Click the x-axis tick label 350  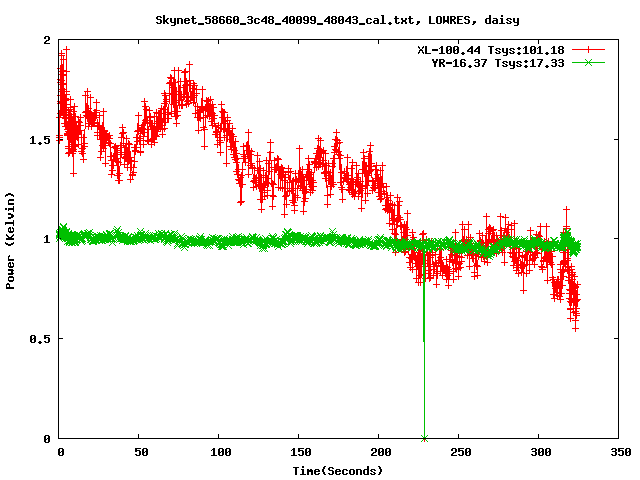coord(620,452)
